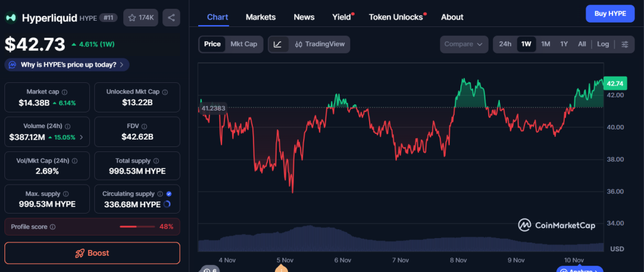The image size is (644, 272).
Task: Open chart settings sliders icon
Action: 625,44
